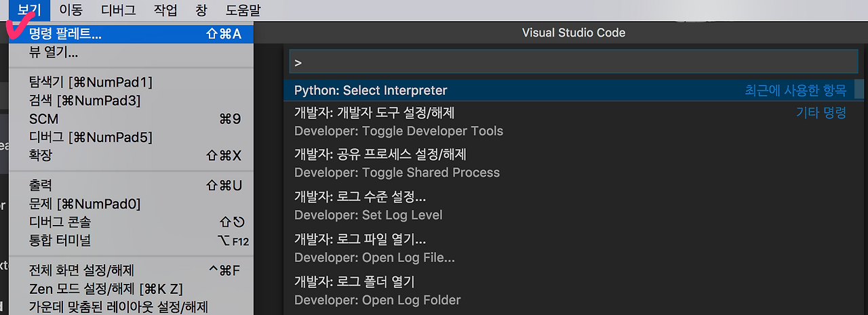Select Python: Select Interpreter command
The height and width of the screenshot is (315, 868).
pos(570,90)
